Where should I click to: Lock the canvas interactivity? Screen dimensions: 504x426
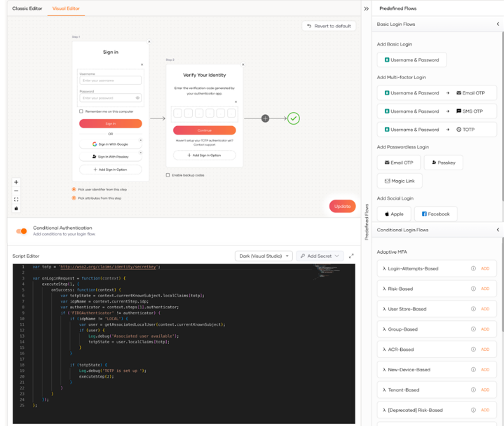(16, 209)
